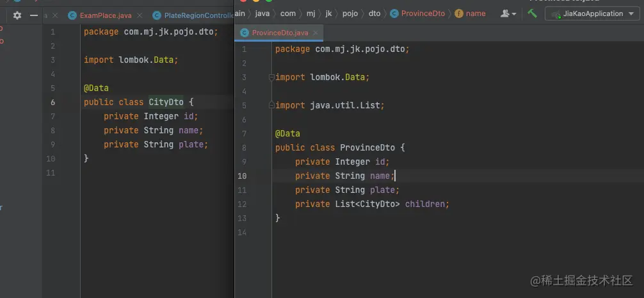
Task: Click the 'children' field in ProvinceDto
Action: coord(425,204)
